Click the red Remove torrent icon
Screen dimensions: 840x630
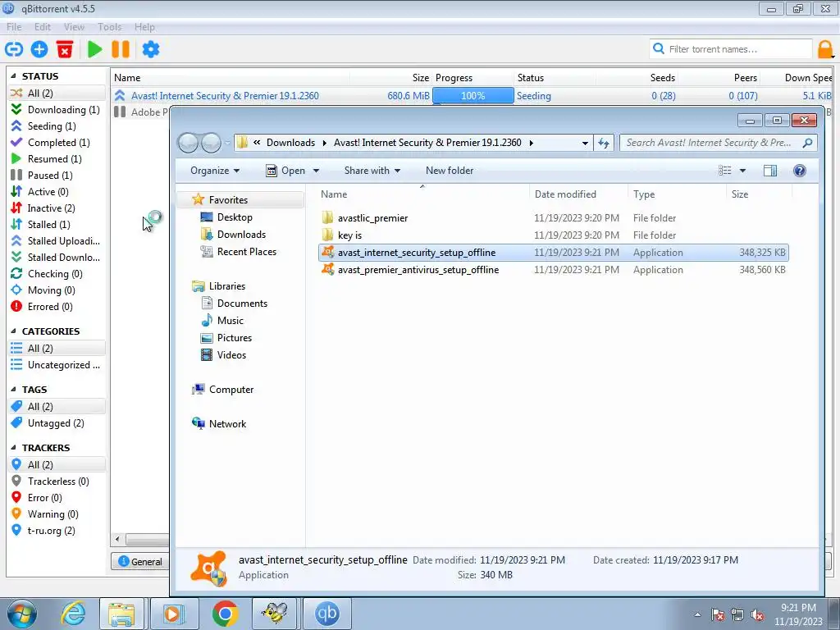point(64,49)
